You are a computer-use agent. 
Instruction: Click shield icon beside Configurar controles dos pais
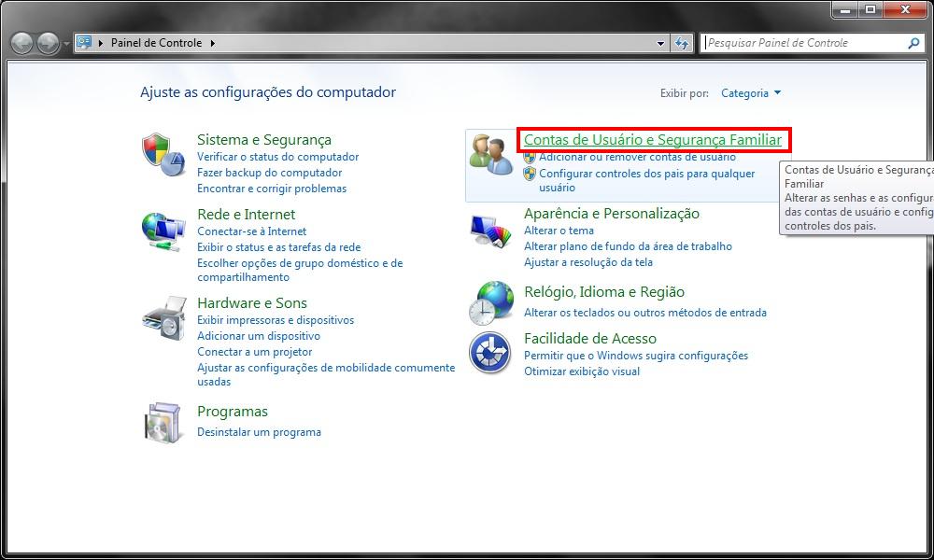[530, 174]
